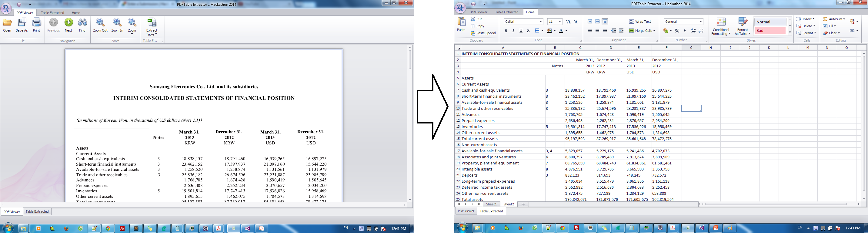Apply percent style to the cell
The height and width of the screenshot is (233, 868).
pos(677,31)
